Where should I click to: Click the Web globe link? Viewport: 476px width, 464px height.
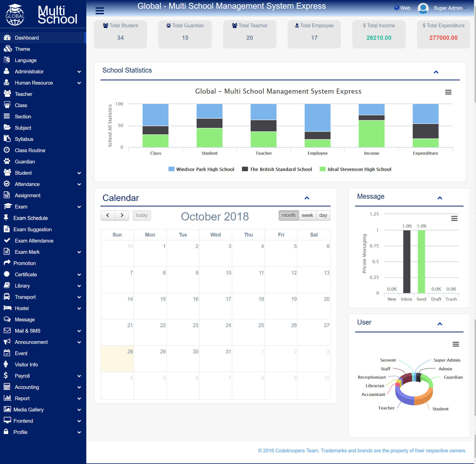click(x=402, y=8)
